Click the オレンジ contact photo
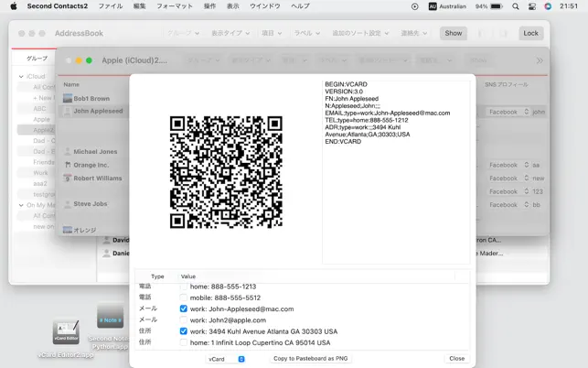The width and height of the screenshot is (588, 368). [68, 230]
